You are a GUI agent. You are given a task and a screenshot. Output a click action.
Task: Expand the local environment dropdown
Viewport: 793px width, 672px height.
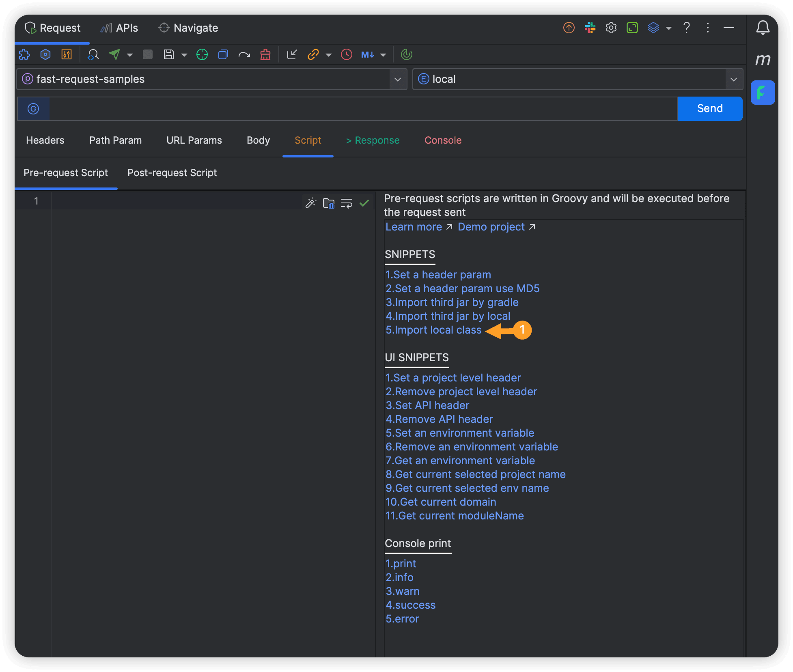(x=733, y=79)
